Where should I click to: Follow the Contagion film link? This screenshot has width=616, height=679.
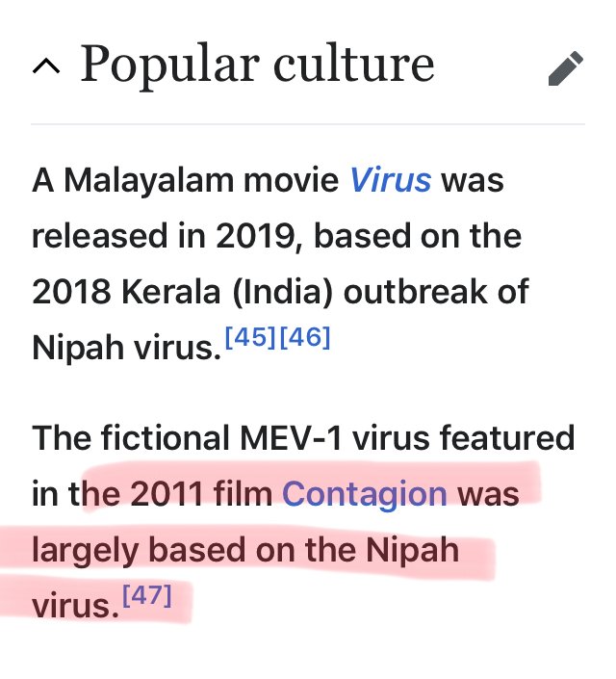tap(365, 494)
